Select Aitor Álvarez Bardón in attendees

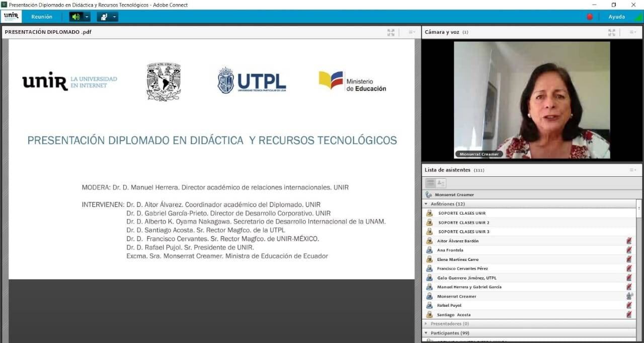click(x=457, y=241)
